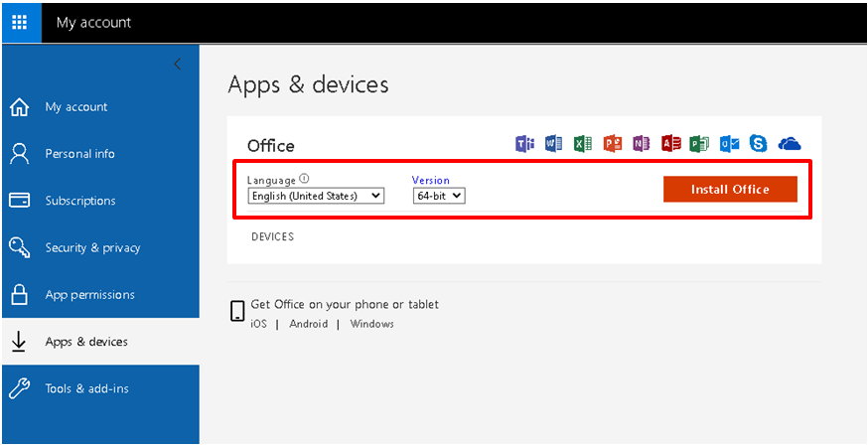Click the OneDrive cloud icon
This screenshot has height=447, width=868.
pyautogui.click(x=790, y=144)
